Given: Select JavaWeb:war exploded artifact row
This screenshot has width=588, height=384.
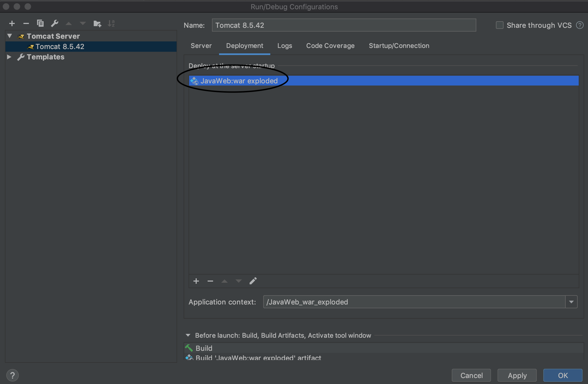Looking at the screenshot, I should pyautogui.click(x=384, y=81).
